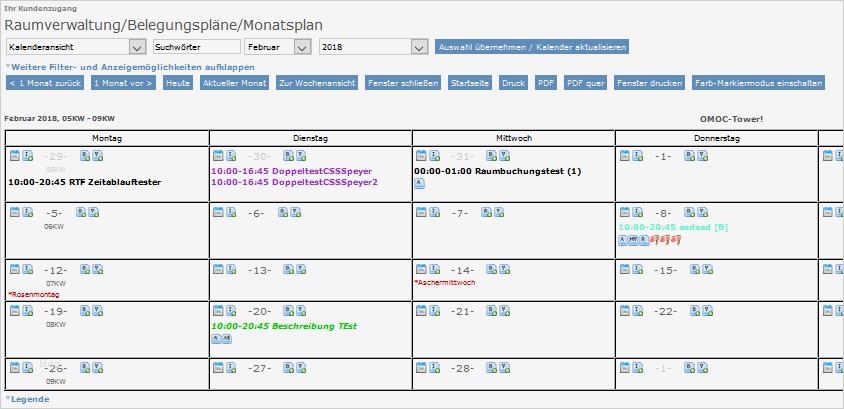
Task: Switch to week view via Zur Wochenansicht
Action: click(x=317, y=83)
